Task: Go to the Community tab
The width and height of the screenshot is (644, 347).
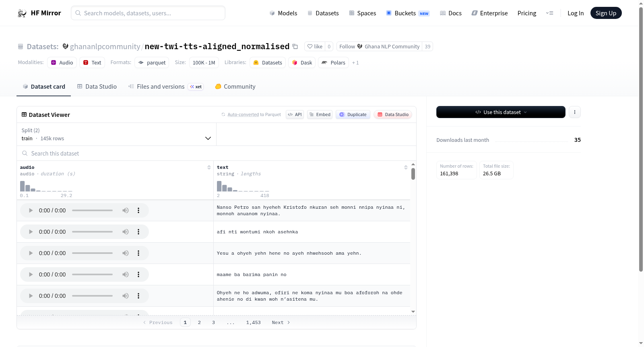Action: coord(235,87)
